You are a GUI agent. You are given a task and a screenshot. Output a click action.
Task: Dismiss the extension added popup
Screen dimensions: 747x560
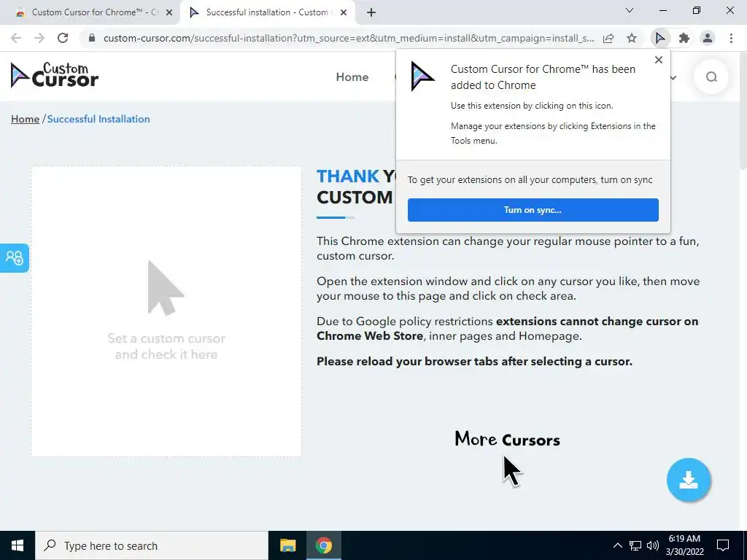659,60
